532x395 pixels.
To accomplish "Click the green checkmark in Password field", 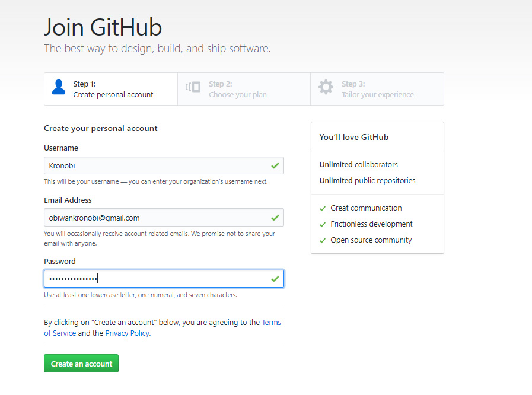I will click(275, 279).
